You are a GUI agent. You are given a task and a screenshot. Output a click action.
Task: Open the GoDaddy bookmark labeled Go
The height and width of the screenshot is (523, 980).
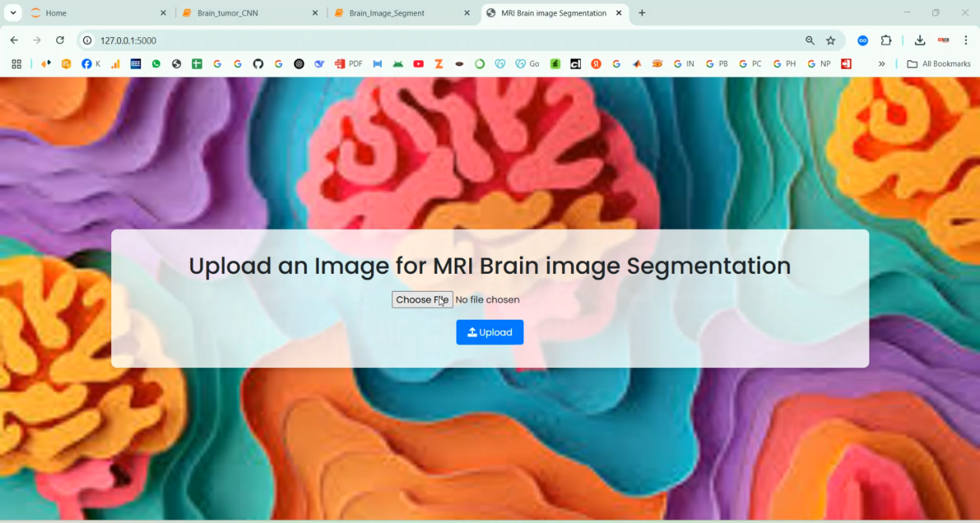pyautogui.click(x=527, y=64)
